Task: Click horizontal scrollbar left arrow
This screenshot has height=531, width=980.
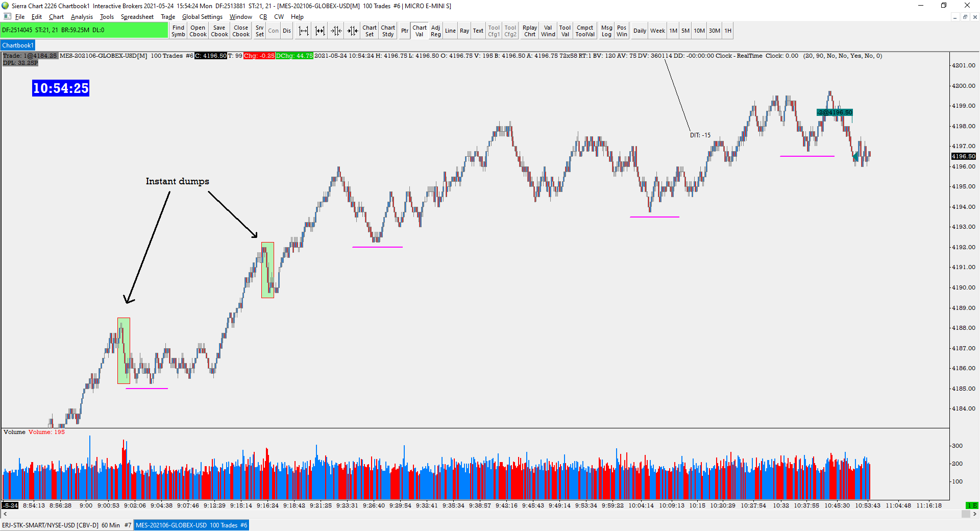Action: [5, 514]
